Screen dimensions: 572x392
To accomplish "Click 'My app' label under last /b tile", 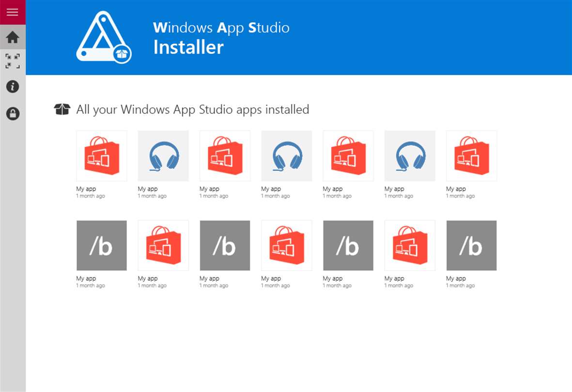I will click(456, 279).
